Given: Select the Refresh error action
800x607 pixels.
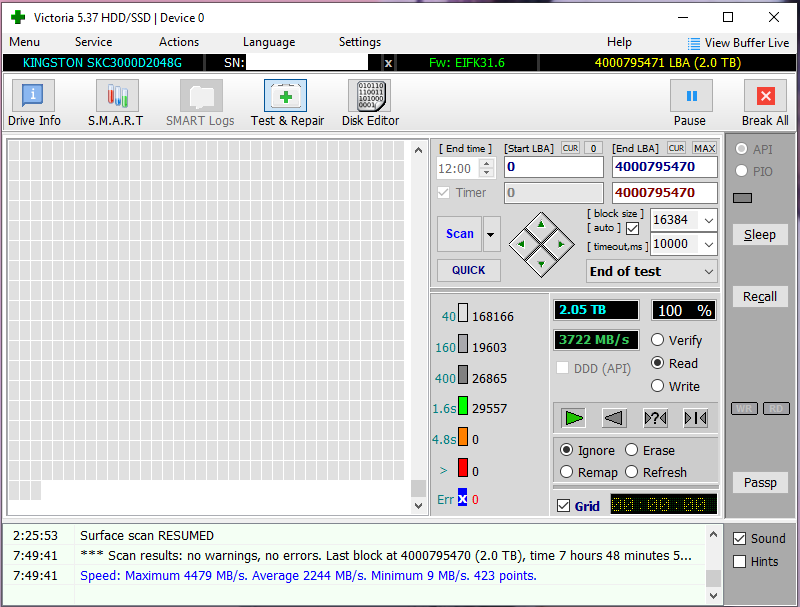Looking at the screenshot, I should (x=632, y=472).
